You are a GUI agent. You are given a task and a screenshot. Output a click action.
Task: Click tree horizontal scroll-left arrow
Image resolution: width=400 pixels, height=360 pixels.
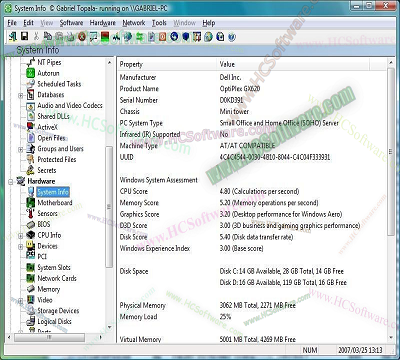pos(10,337)
